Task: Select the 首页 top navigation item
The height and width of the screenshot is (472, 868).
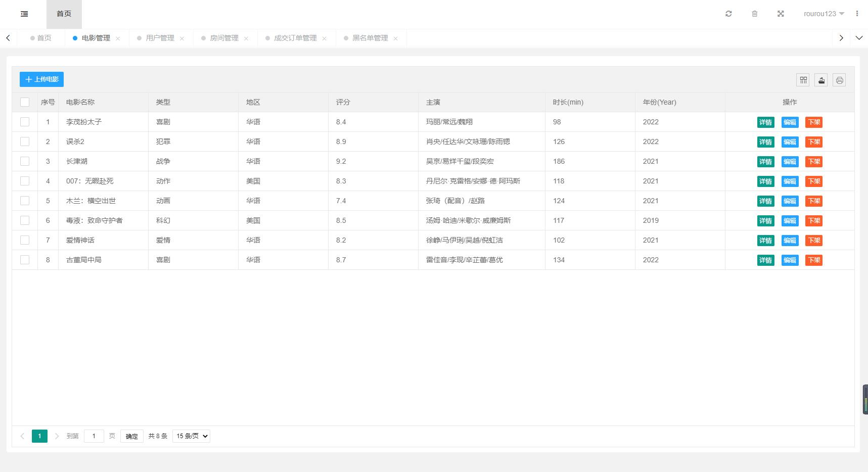Action: click(64, 14)
